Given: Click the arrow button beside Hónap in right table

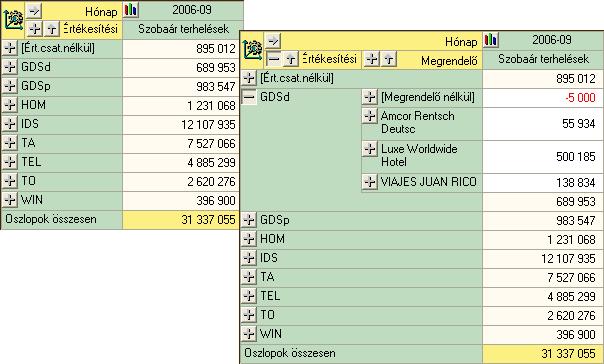Looking at the screenshot, I should 273,40.
